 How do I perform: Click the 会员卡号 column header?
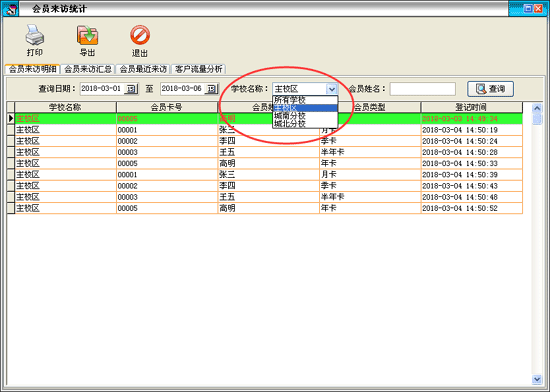[167, 107]
